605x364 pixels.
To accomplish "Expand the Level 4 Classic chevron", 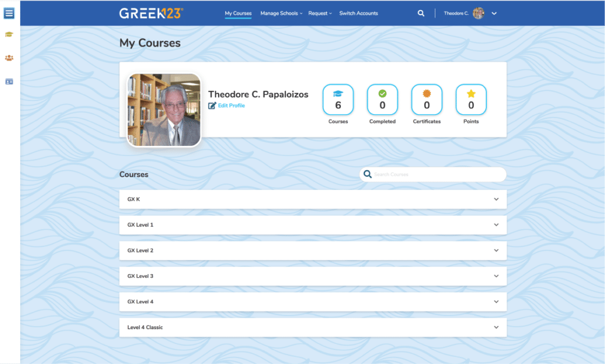I will click(496, 327).
